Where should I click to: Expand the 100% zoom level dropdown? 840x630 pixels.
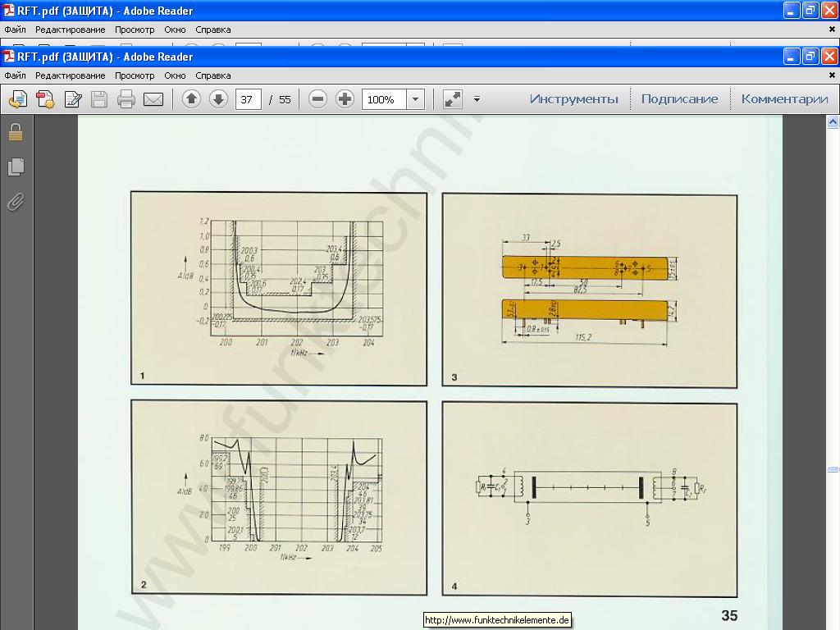pyautogui.click(x=415, y=99)
